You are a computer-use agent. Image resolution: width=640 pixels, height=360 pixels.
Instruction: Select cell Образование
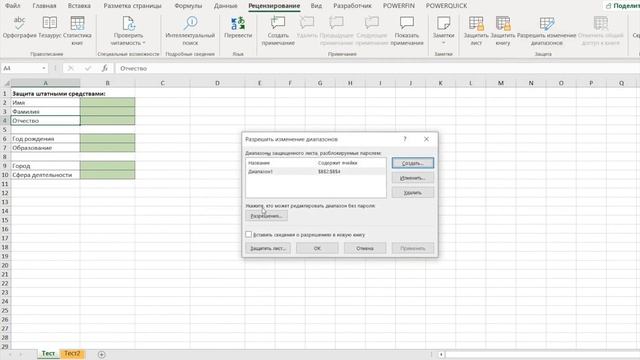(x=45, y=148)
